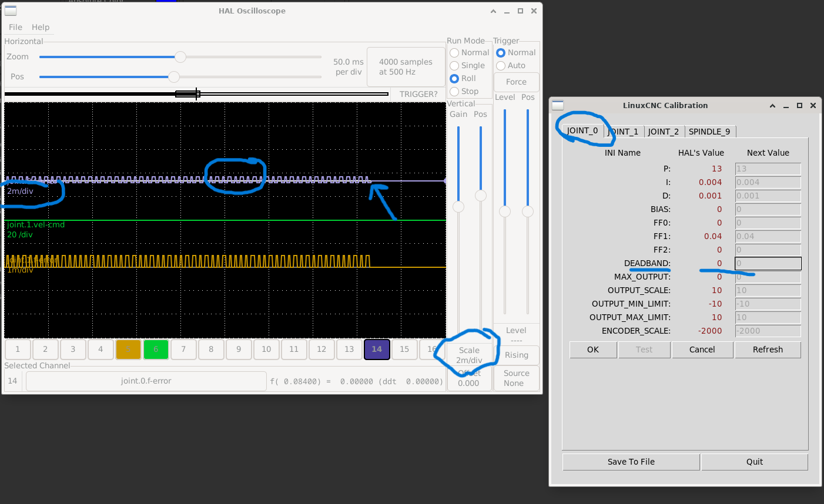The height and width of the screenshot is (504, 824).
Task: Select channel 14 button
Action: click(377, 349)
